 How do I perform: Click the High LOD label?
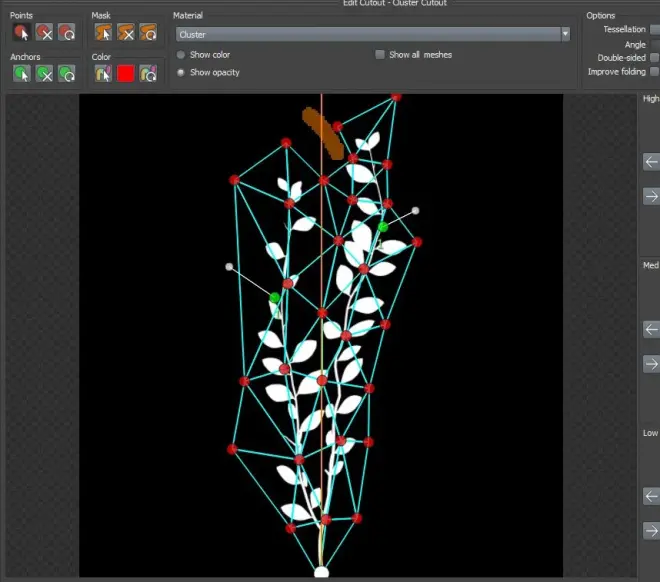click(651, 98)
